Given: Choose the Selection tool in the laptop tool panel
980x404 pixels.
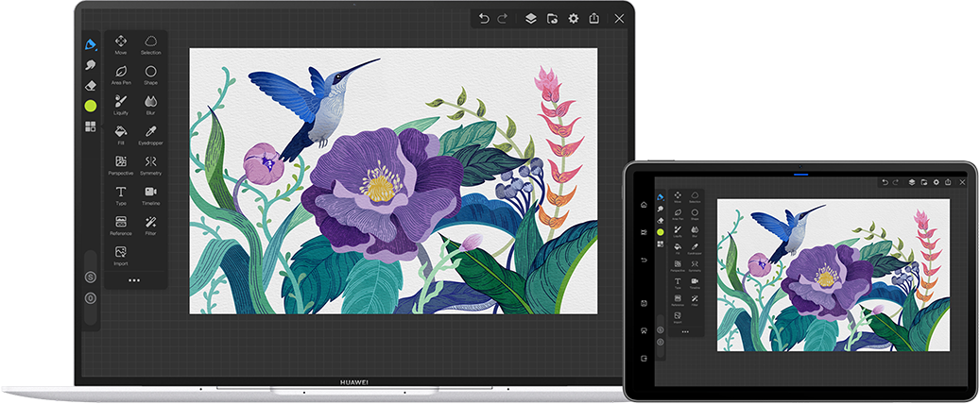Looking at the screenshot, I should tap(150, 42).
